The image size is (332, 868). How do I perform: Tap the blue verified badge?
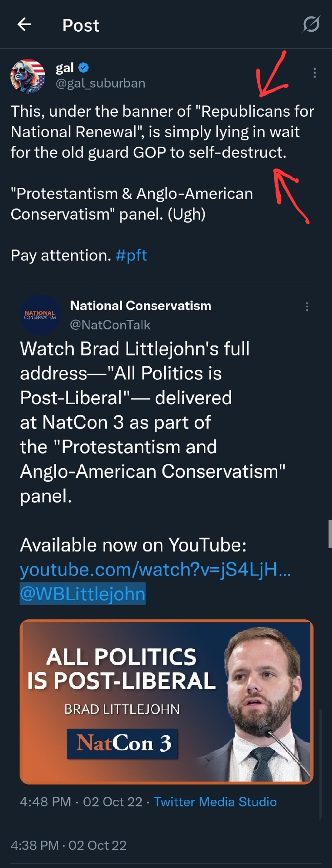(x=83, y=68)
